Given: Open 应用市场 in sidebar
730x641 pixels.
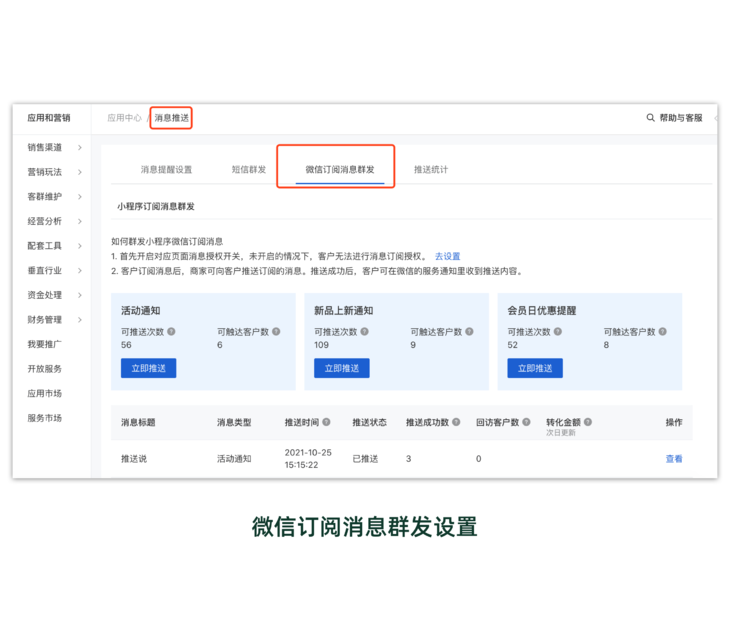Looking at the screenshot, I should click(44, 393).
